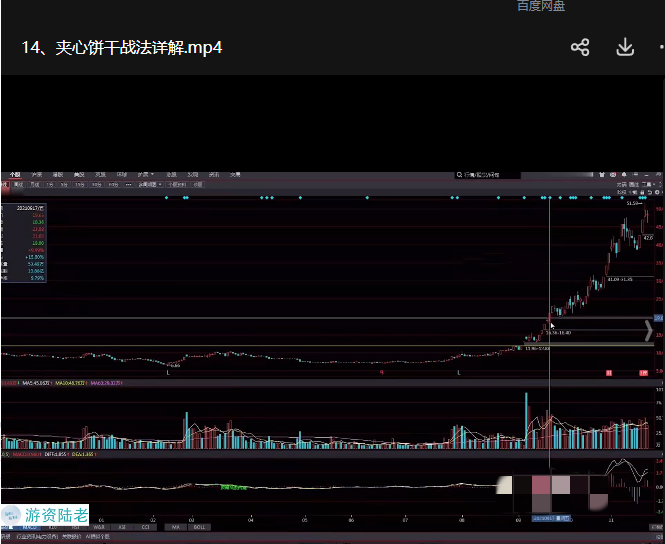Select the BOLL indicator tab
Image resolution: width=665 pixels, height=544 pixels.
coord(198,527)
